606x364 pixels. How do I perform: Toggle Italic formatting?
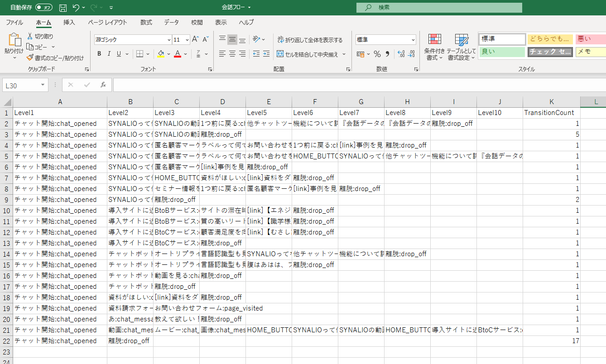tap(109, 54)
